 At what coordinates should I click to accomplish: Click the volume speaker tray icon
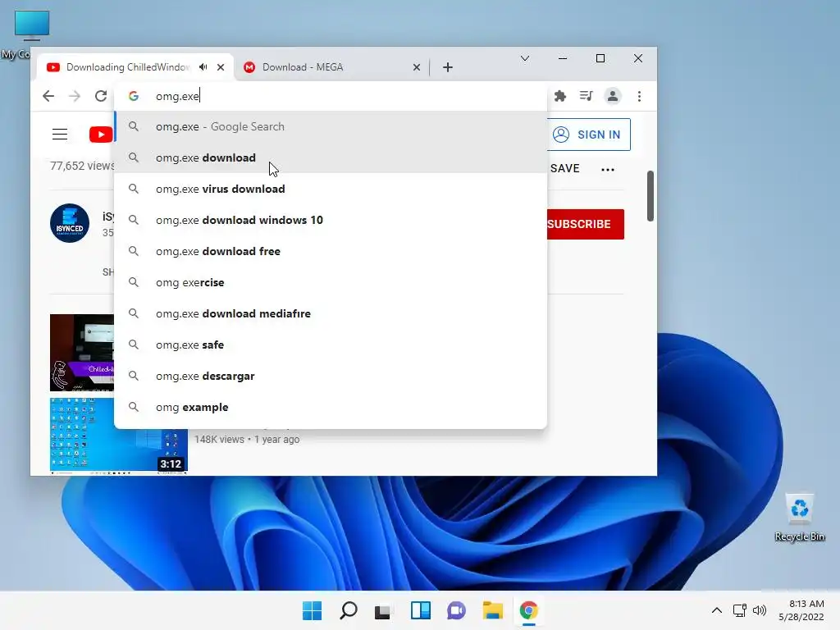[760, 610]
